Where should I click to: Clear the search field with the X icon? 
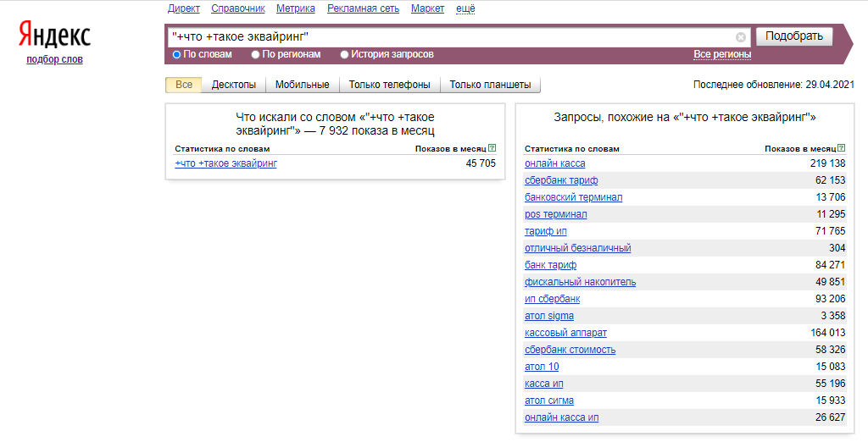(x=740, y=37)
